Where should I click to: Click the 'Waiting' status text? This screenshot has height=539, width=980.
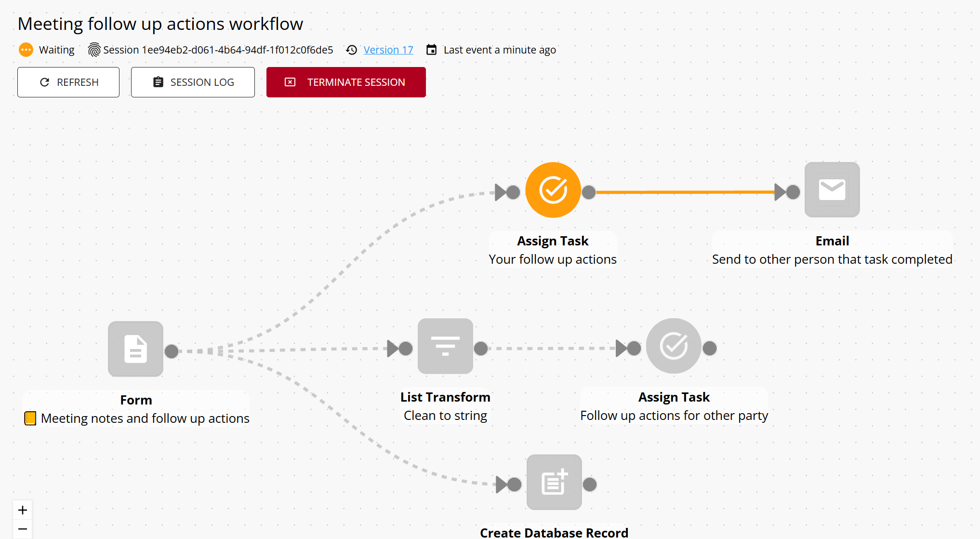[56, 50]
